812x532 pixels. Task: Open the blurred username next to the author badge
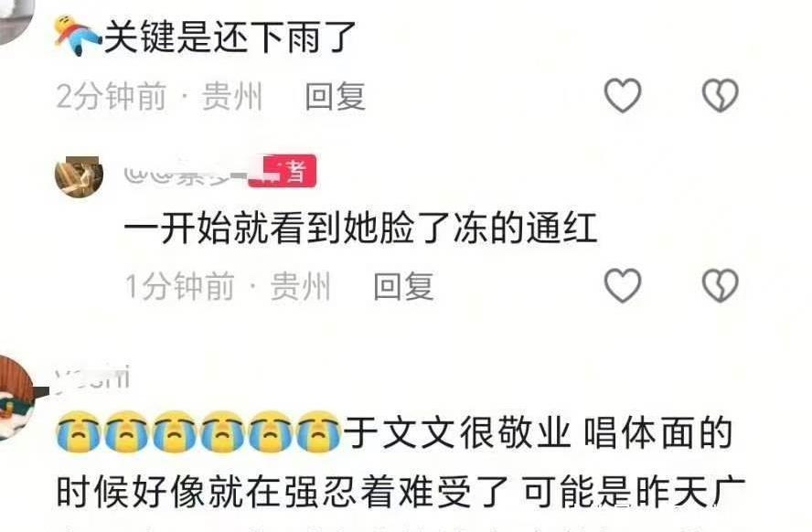[186, 174]
